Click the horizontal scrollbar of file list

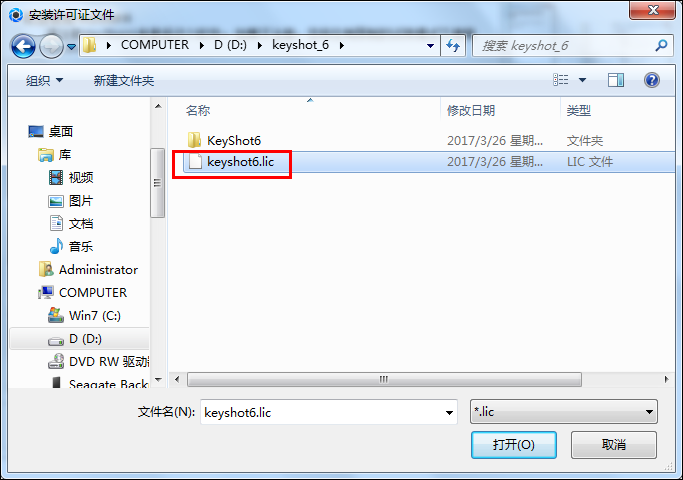384,379
